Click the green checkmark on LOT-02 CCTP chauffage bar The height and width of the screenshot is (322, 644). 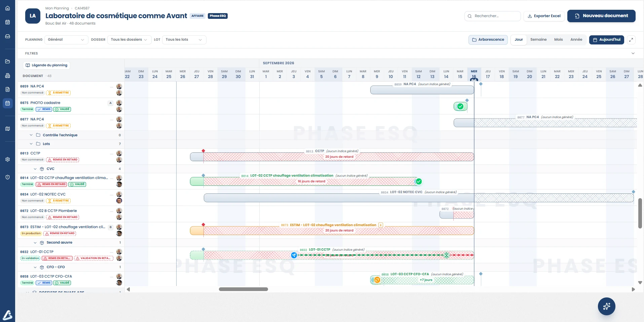tap(419, 181)
